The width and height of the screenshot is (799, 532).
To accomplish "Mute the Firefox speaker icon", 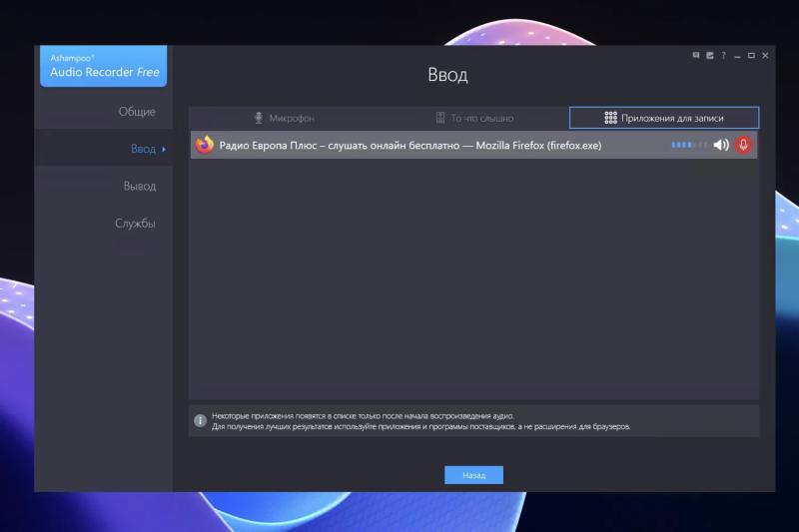I will click(720, 145).
